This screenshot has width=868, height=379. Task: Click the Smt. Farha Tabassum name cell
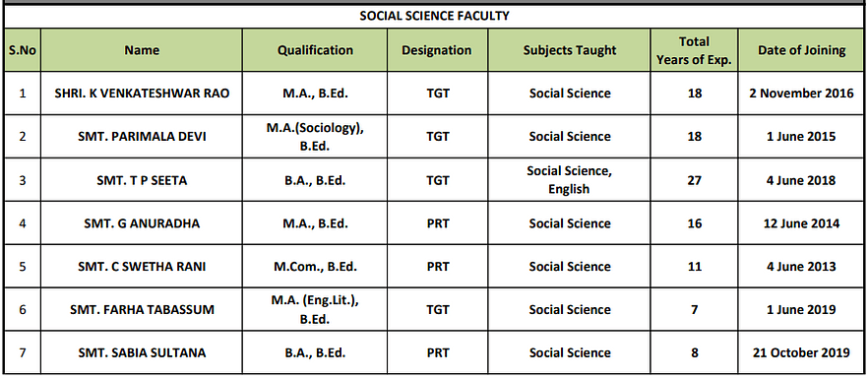[x=142, y=310]
